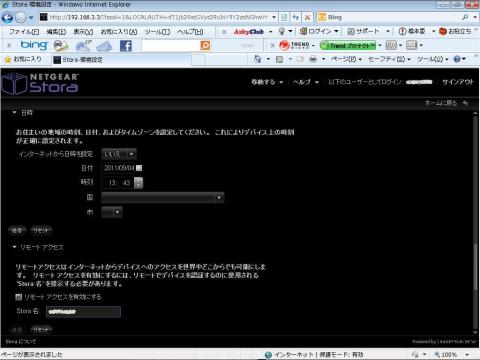Collapse the 日時 section
The width and height of the screenshot is (480, 360).
pos(14,113)
